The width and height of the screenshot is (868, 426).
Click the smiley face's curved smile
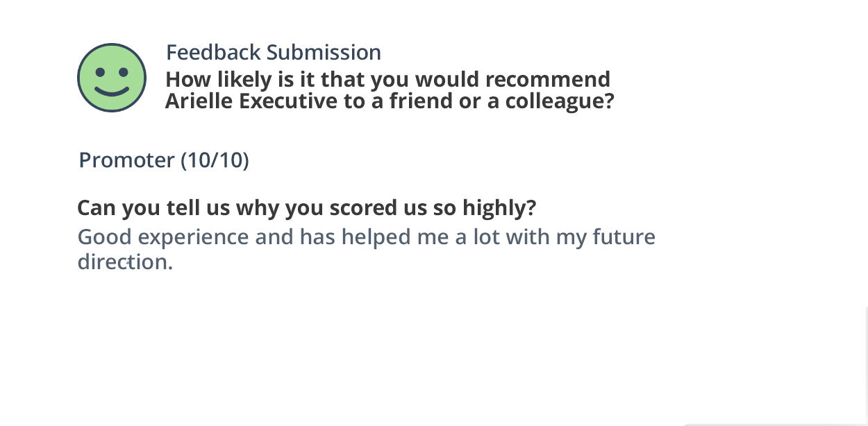click(x=112, y=91)
